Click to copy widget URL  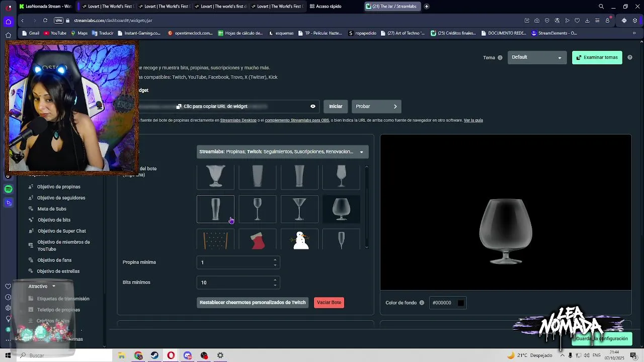(211, 106)
